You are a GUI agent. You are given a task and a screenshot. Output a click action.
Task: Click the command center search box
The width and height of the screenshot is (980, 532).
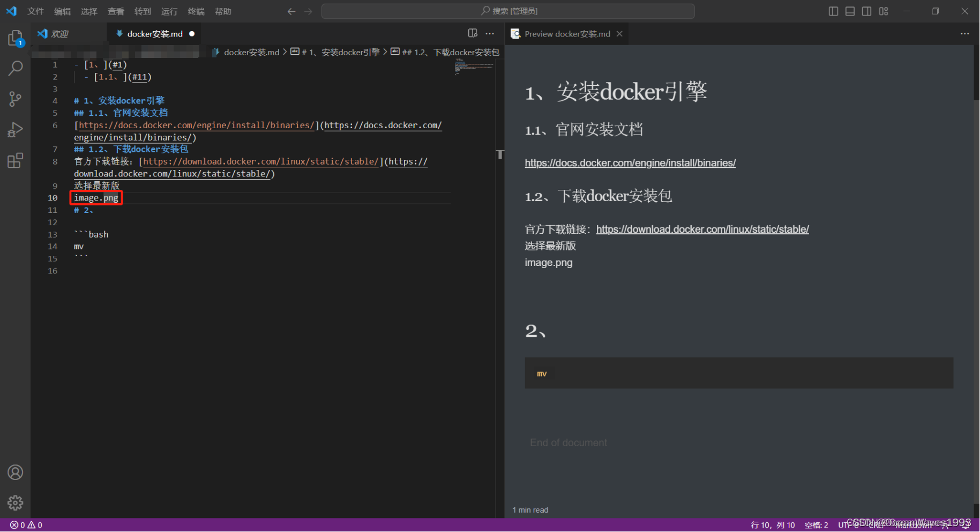tap(508, 11)
